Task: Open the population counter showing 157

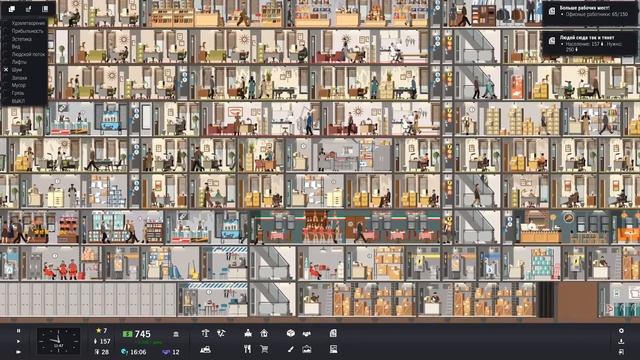Action: (x=102, y=341)
